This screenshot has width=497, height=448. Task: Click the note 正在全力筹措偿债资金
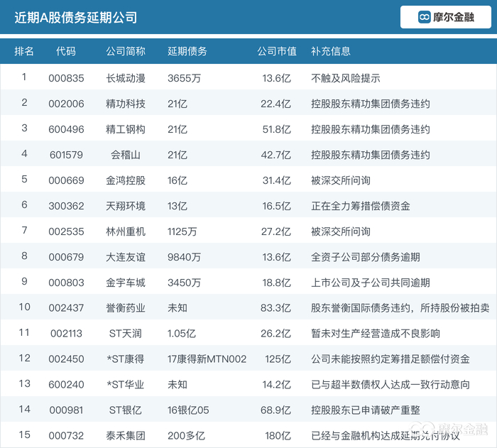361,206
